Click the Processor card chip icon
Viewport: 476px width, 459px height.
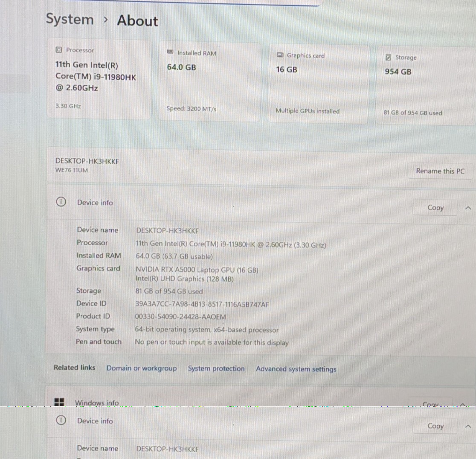click(x=59, y=50)
